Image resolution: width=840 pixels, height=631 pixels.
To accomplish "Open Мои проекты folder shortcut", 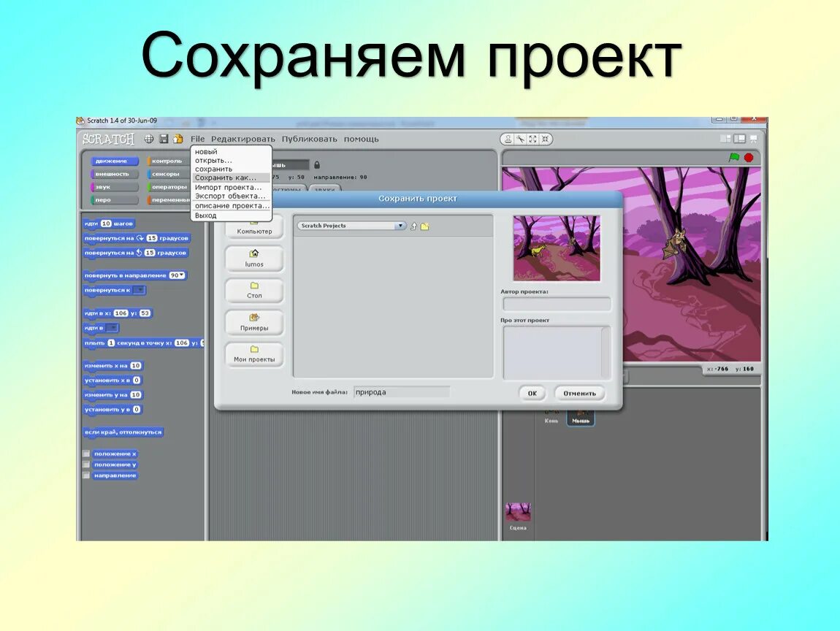I will tap(254, 354).
